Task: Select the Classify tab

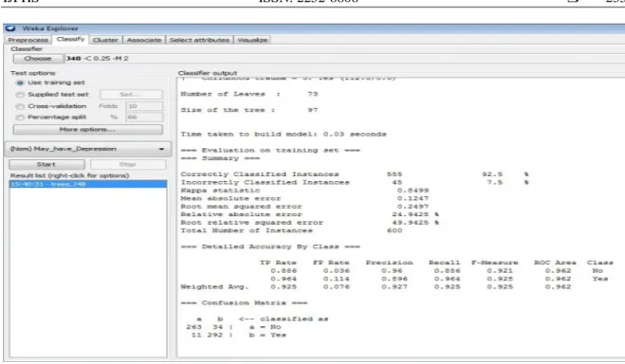Action: point(70,39)
